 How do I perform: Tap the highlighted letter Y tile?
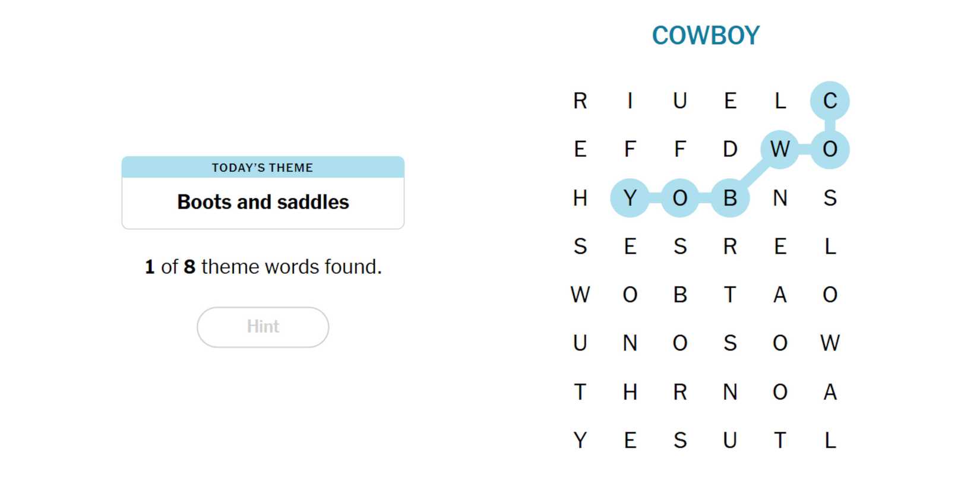(630, 198)
